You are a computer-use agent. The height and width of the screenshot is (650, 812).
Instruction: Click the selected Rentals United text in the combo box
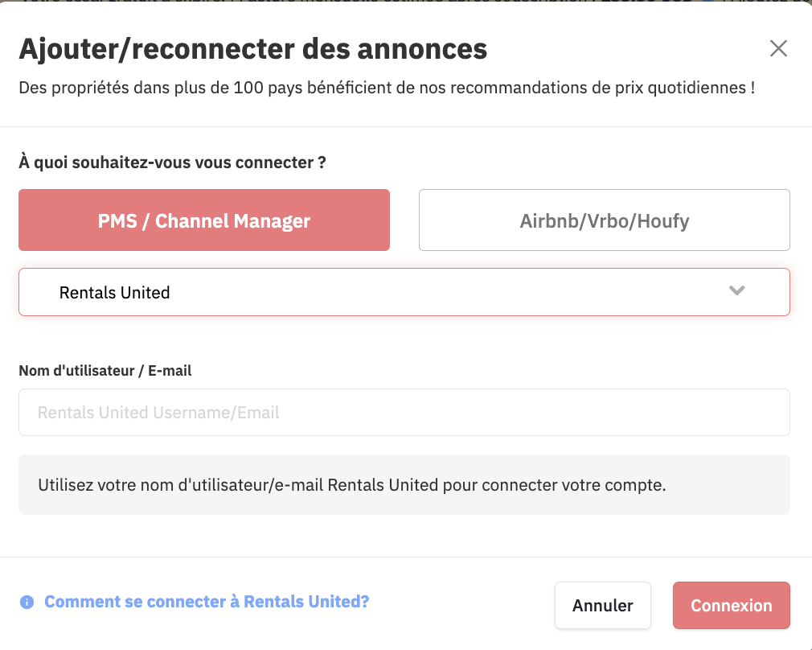[114, 292]
